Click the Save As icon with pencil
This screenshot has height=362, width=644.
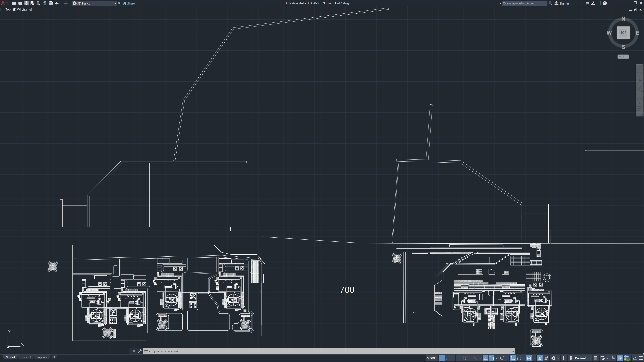pyautogui.click(x=32, y=3)
